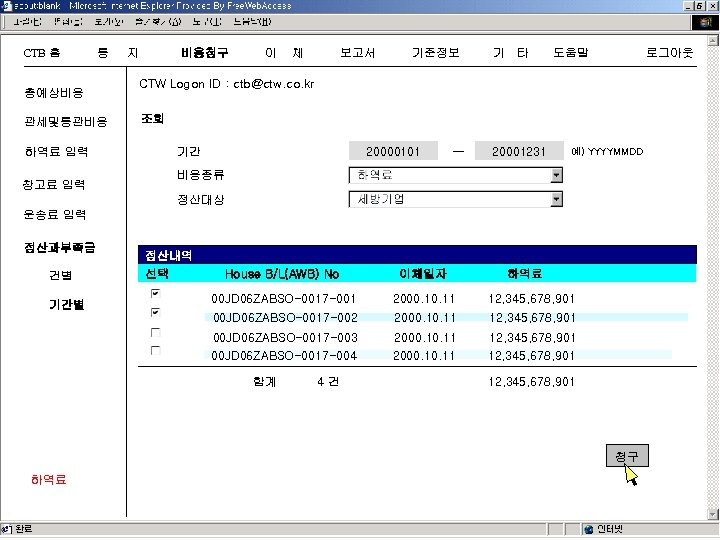Select B/L number 00JD06ZABSO-0017-004
The width and height of the screenshot is (720, 540).
tap(284, 355)
